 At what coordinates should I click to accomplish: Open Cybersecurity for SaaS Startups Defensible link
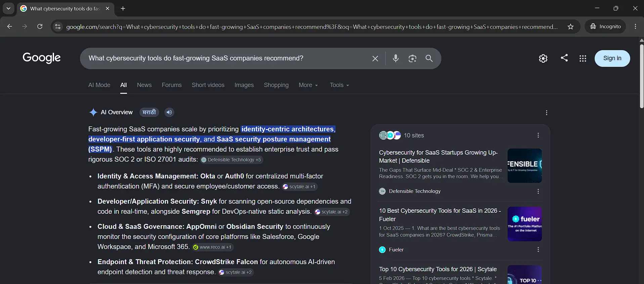[x=438, y=157]
